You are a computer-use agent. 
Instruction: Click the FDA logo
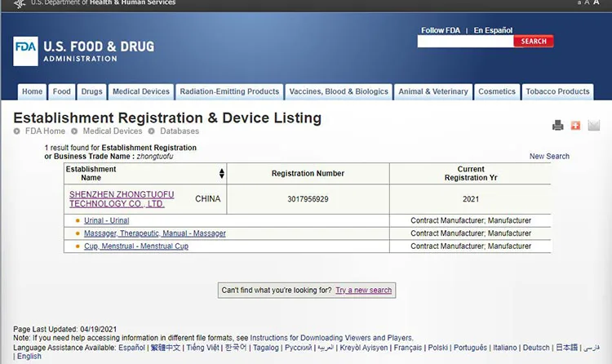point(25,51)
